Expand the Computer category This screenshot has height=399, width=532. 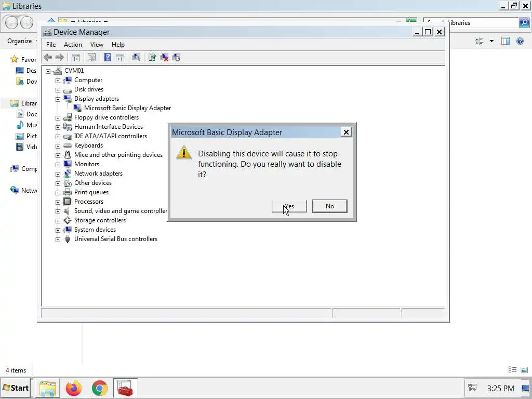[58, 81]
